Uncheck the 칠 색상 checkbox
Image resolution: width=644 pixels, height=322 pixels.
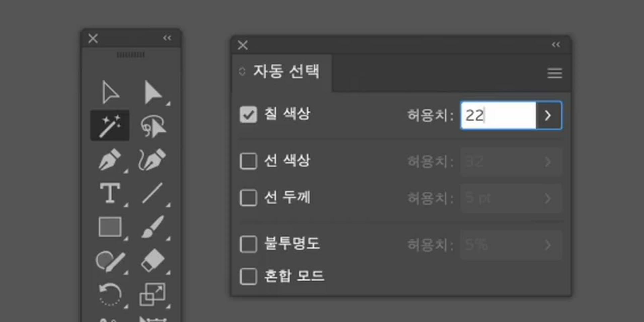click(248, 115)
